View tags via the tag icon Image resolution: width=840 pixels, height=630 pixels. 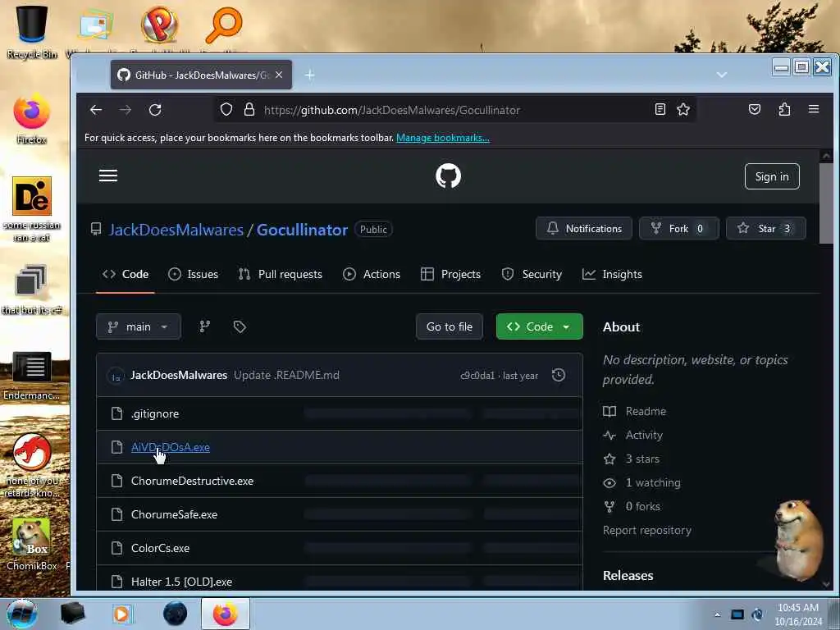[240, 326]
